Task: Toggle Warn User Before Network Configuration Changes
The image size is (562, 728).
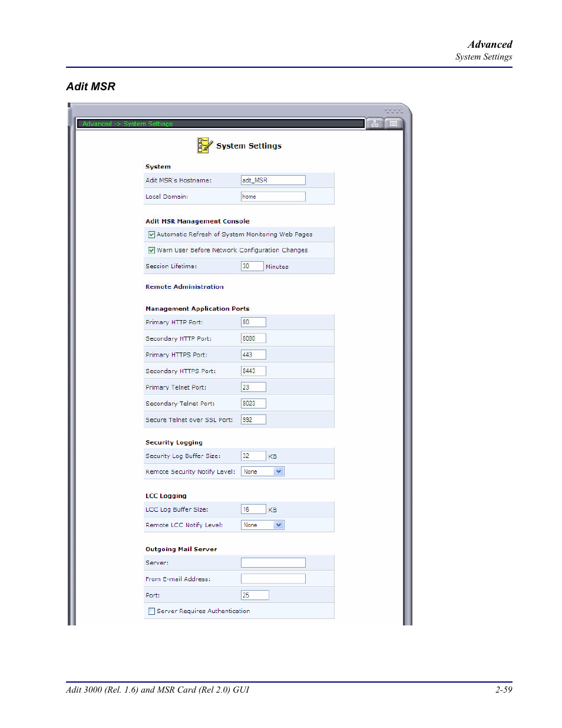Action: click(x=151, y=251)
